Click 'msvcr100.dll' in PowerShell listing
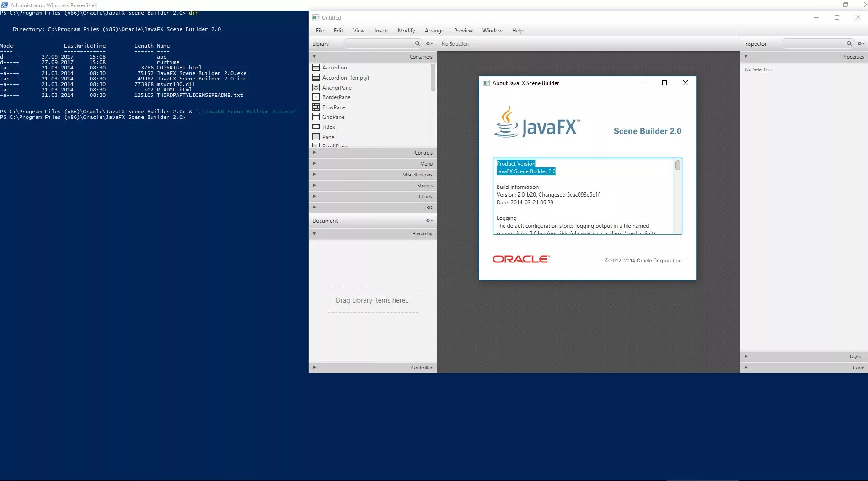 point(176,84)
